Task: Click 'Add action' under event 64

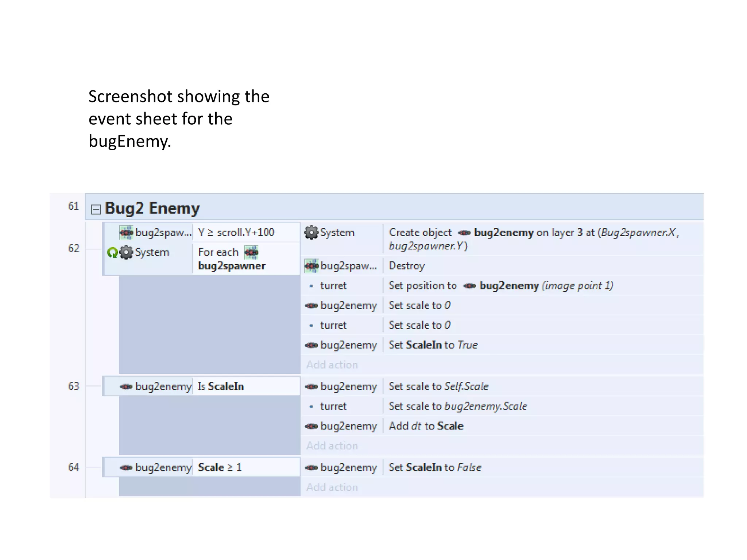Action: 332,487
